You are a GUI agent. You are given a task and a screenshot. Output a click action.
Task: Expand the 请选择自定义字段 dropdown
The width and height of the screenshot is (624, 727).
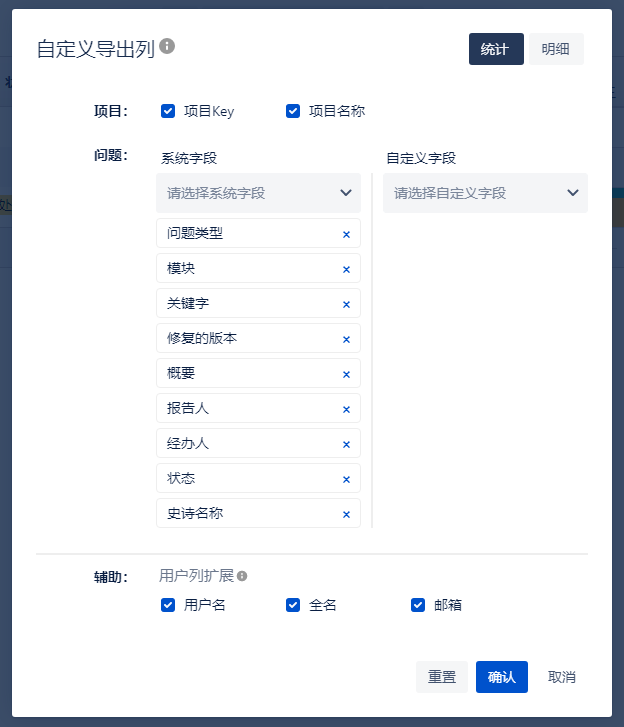click(485, 193)
